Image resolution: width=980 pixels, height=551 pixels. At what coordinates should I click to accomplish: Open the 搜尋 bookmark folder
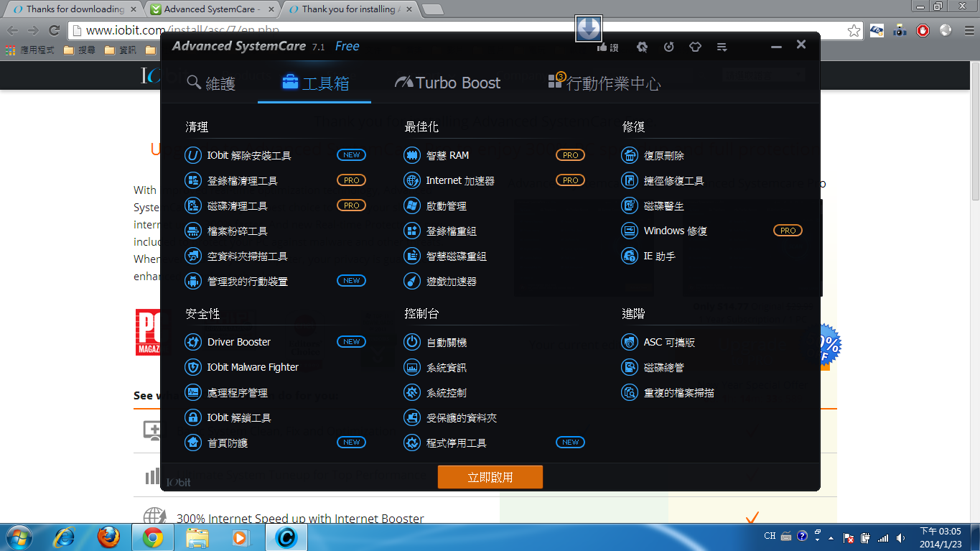pyautogui.click(x=79, y=50)
